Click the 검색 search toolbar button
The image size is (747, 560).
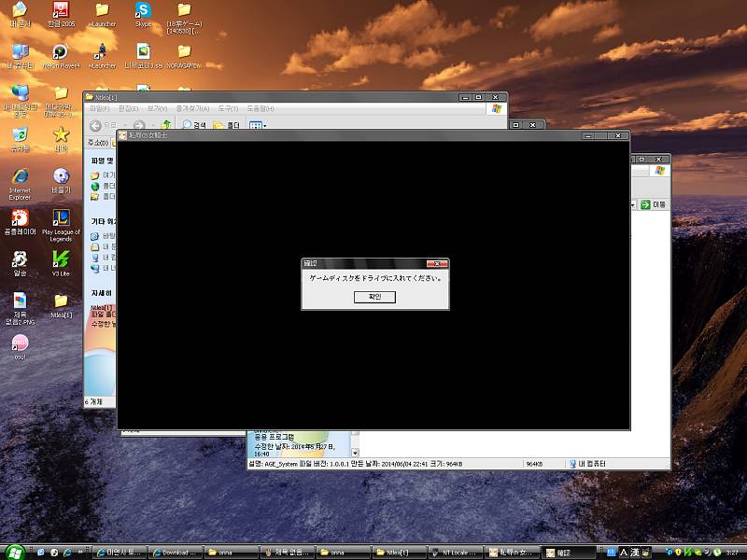click(194, 125)
